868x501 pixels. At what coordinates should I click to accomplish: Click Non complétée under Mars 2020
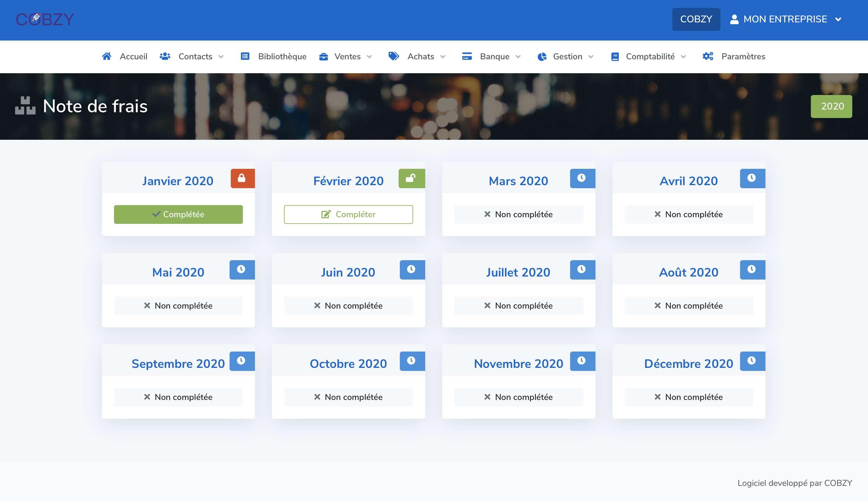518,214
